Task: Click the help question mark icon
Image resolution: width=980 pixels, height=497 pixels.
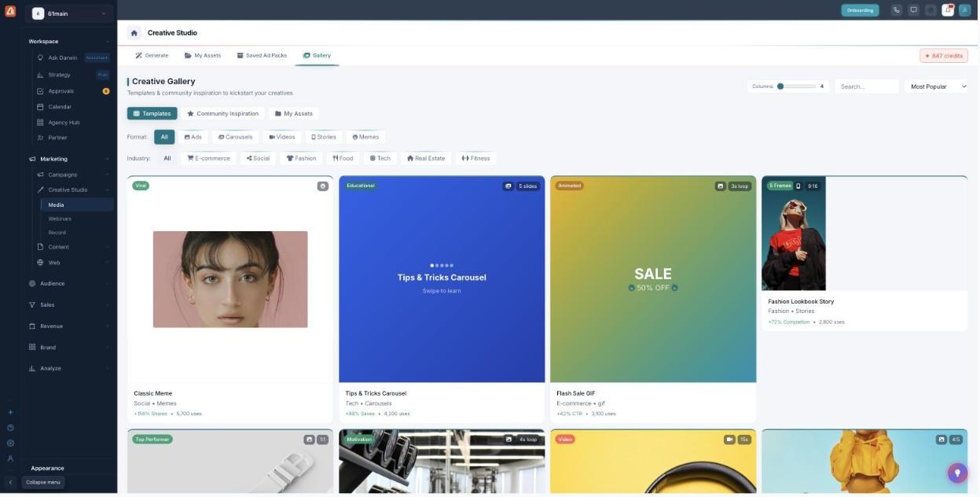Action: pyautogui.click(x=10, y=428)
